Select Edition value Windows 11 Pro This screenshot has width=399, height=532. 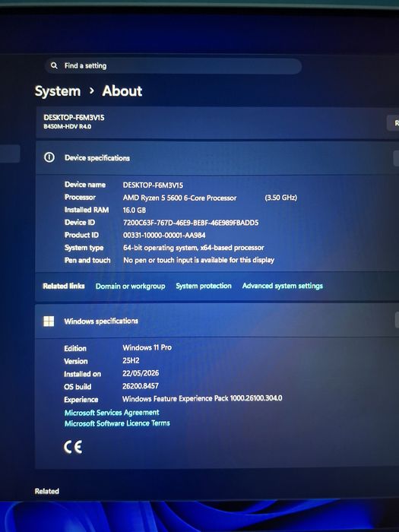147,347
